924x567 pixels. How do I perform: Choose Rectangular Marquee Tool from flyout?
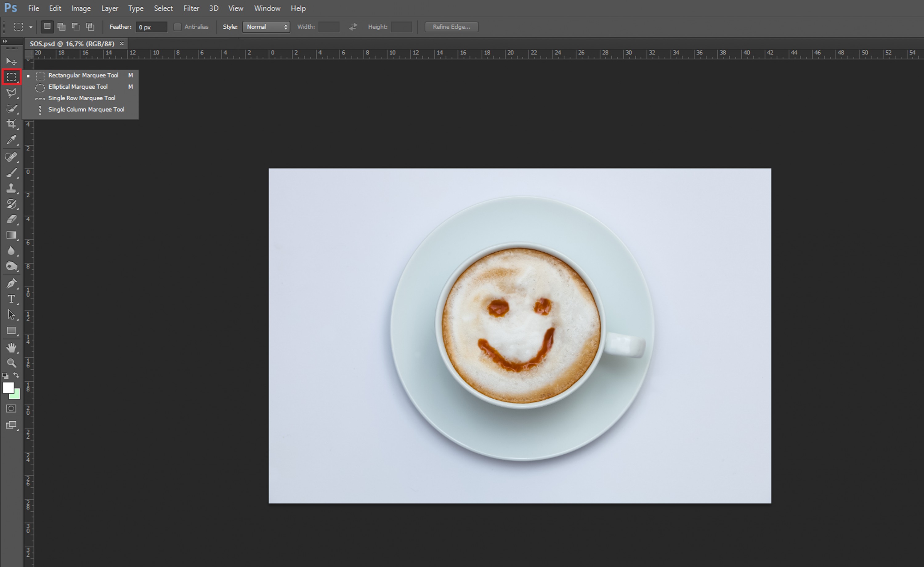pyautogui.click(x=80, y=76)
